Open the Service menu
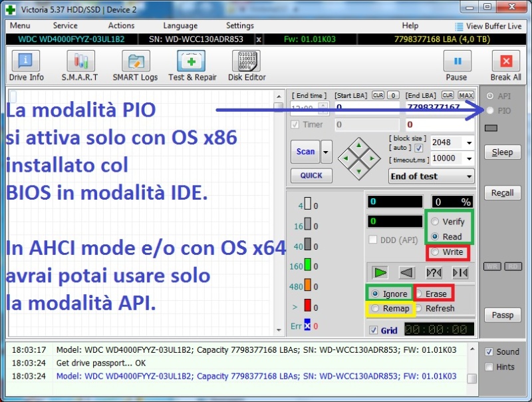Image resolution: width=532 pixels, height=402 pixels. 65,26
